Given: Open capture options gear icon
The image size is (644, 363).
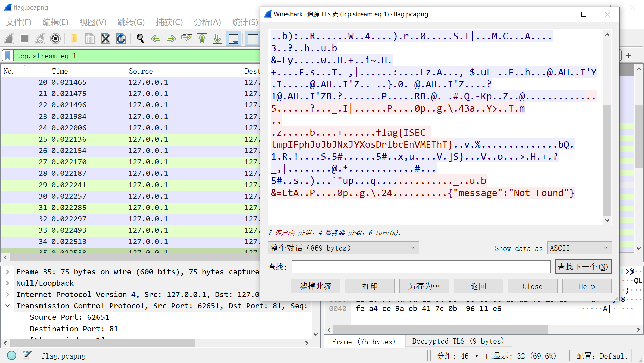Looking at the screenshot, I should click(55, 39).
